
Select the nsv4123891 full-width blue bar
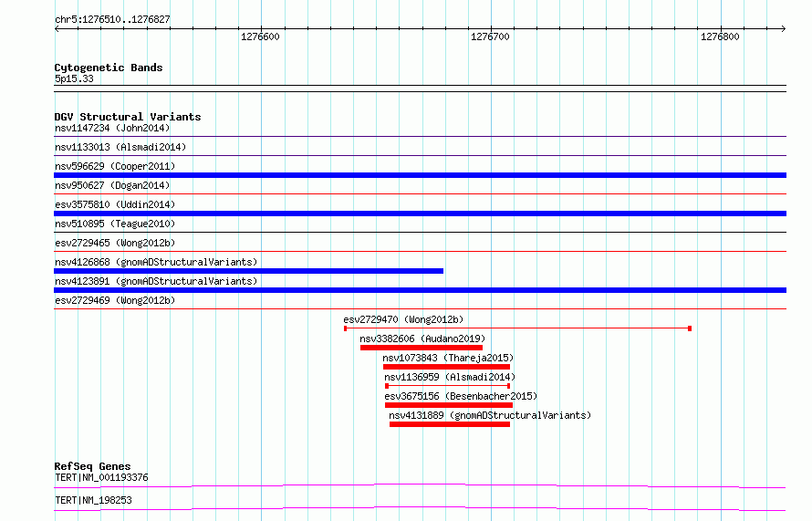point(420,290)
